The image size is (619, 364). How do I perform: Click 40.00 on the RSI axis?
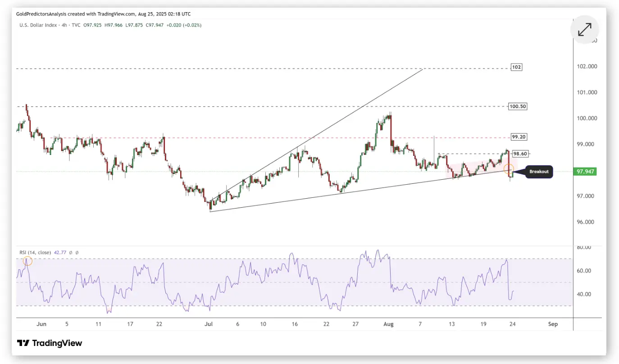pos(585,294)
